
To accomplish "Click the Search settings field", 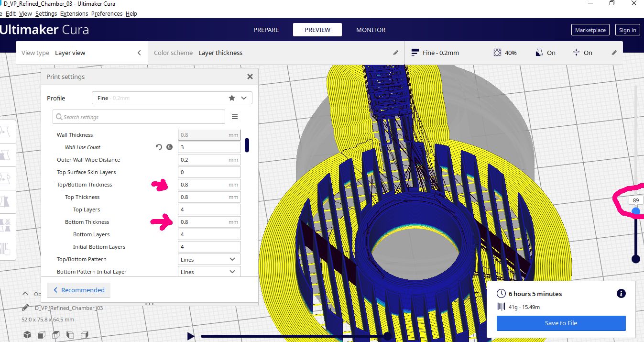I will tap(139, 117).
